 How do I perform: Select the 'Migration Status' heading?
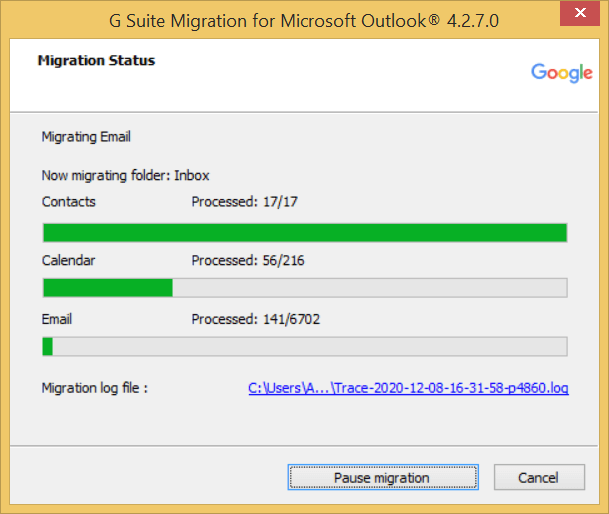coord(96,61)
